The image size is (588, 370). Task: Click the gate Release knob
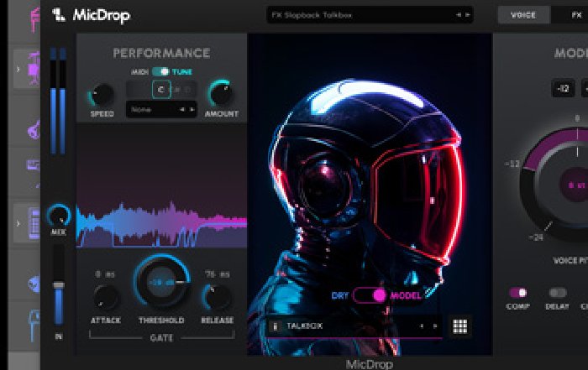coord(218,297)
